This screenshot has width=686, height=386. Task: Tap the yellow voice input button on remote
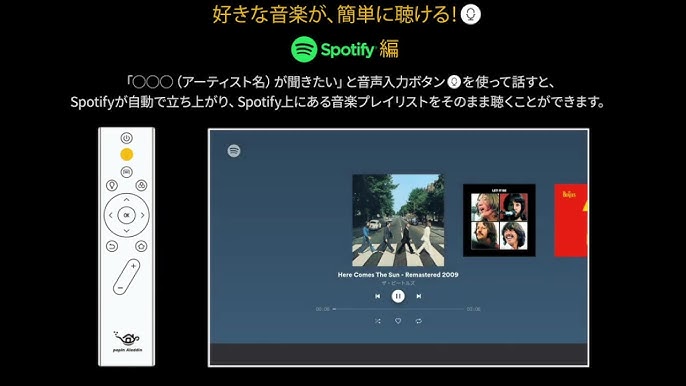[126, 154]
